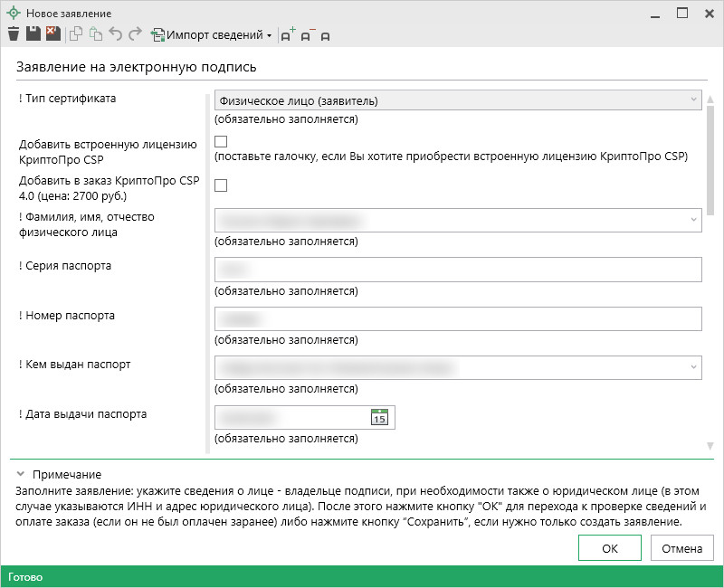Click the floppy disk save icon

click(33, 34)
